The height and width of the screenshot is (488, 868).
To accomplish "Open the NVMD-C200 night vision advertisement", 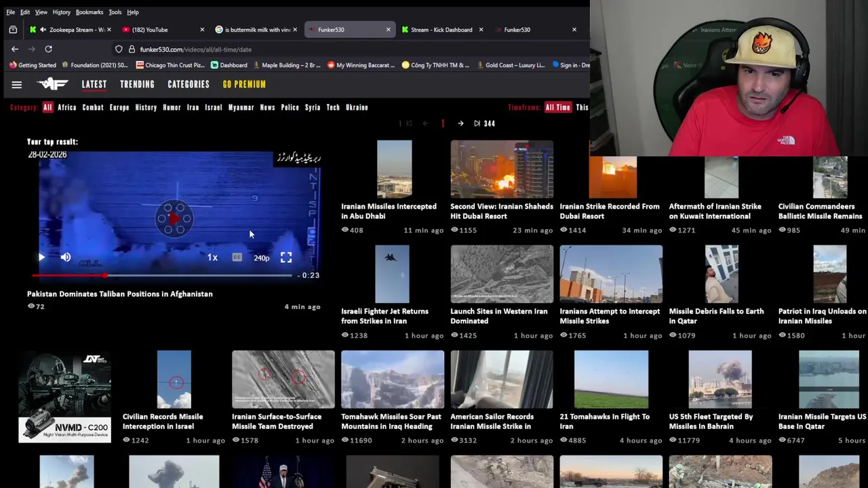I will point(64,396).
